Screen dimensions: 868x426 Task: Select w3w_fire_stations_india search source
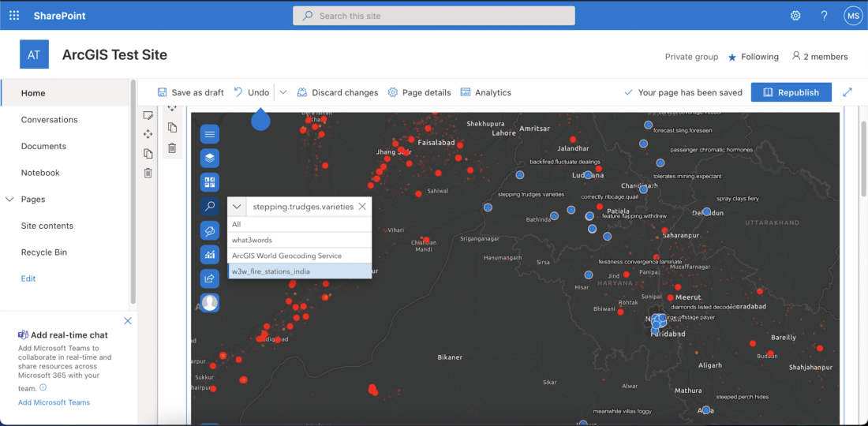[x=300, y=271]
